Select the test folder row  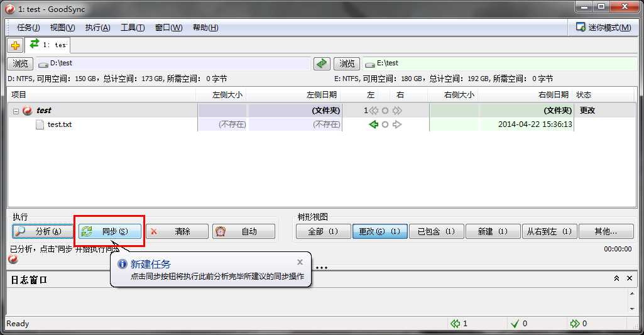pyautogui.click(x=322, y=111)
